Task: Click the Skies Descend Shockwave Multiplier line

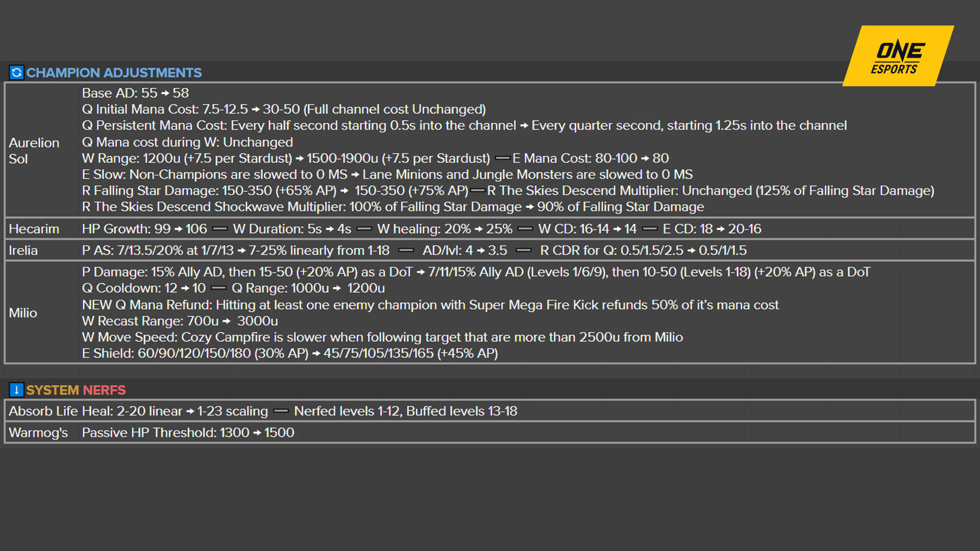Action: [x=393, y=207]
